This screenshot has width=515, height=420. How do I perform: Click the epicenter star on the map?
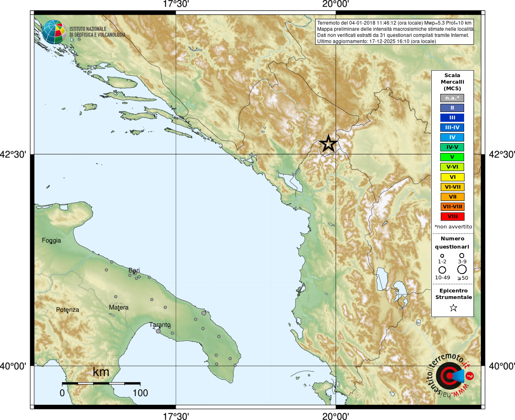(x=328, y=144)
